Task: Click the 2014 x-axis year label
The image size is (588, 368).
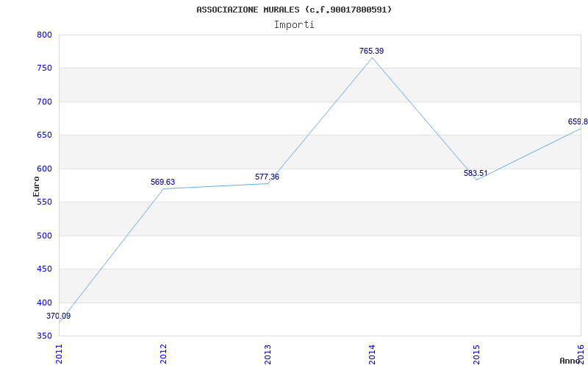Action: 372,354
